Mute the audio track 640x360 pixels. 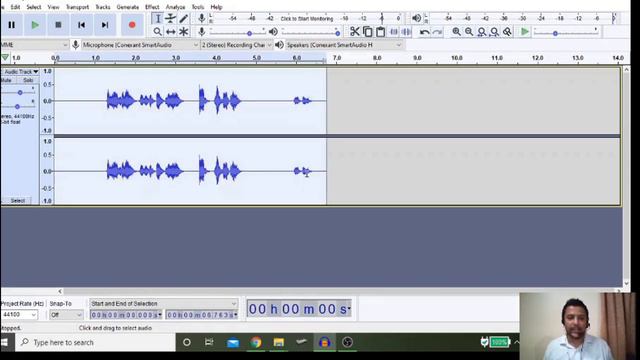[x=7, y=80]
